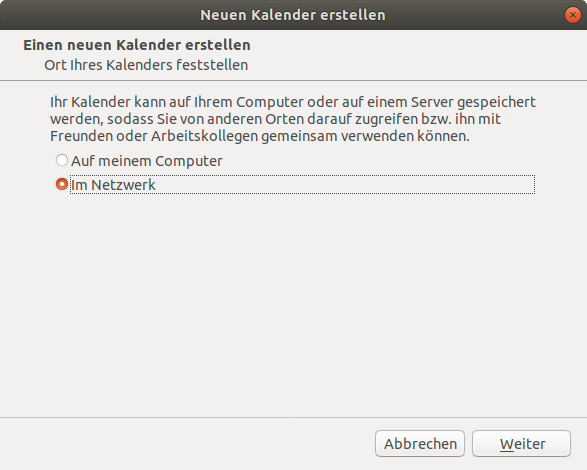
Task: Click the "Im Netzwerk" label text
Action: pyautogui.click(x=113, y=185)
